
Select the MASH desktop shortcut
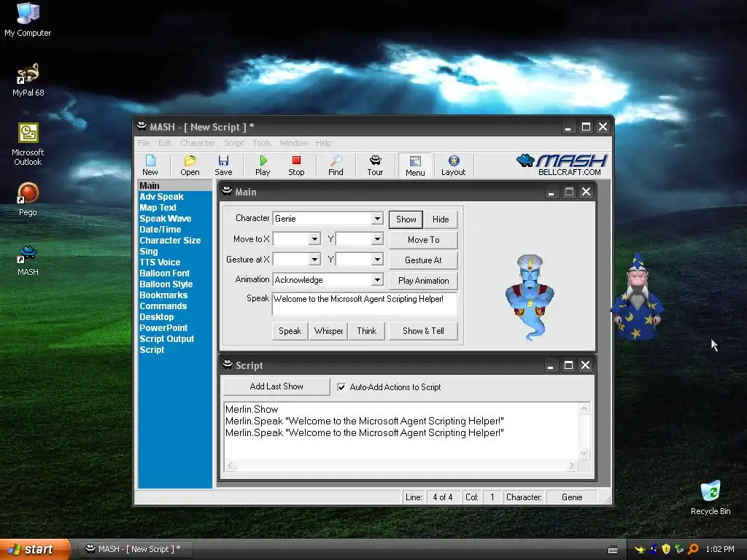[x=28, y=260]
